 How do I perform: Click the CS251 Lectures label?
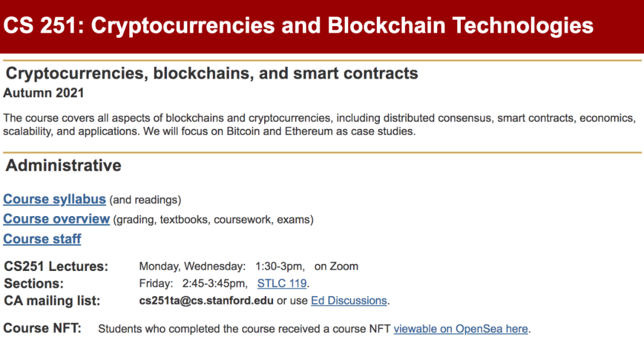pyautogui.click(x=56, y=266)
